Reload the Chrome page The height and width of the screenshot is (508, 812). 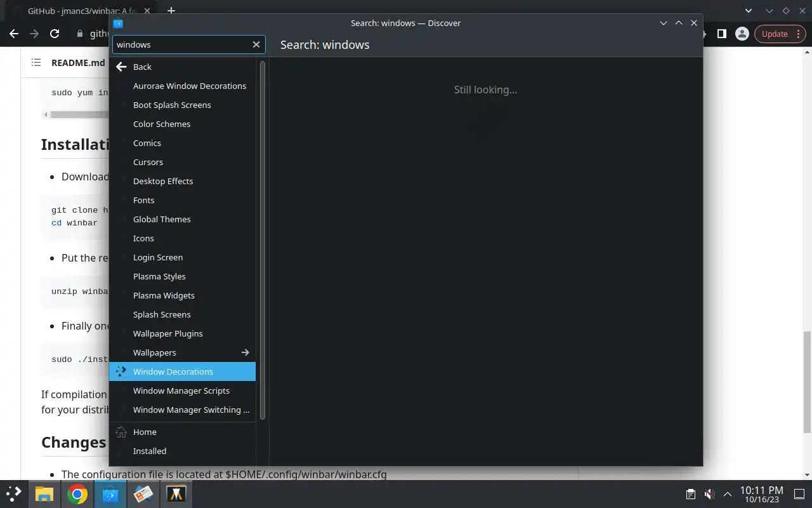(55, 34)
